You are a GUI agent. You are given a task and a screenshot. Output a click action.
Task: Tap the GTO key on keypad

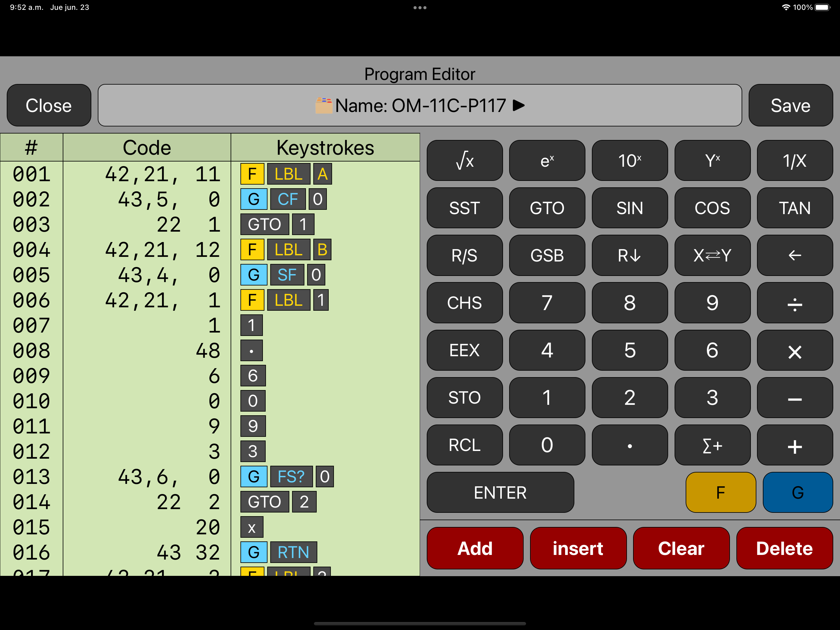tap(547, 208)
